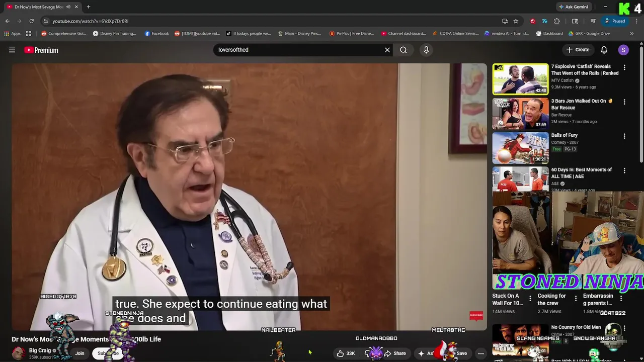Bookmark this page with the star icon
The width and height of the screenshot is (644, 362).
click(x=516, y=21)
